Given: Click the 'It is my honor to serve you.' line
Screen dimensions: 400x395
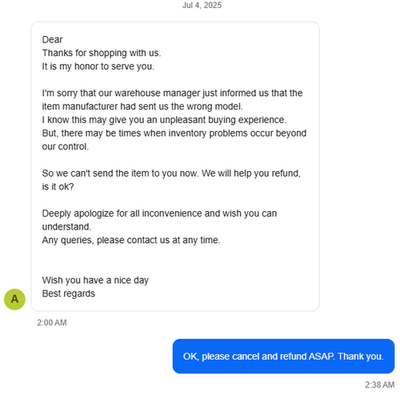Looking at the screenshot, I should tap(98, 66).
